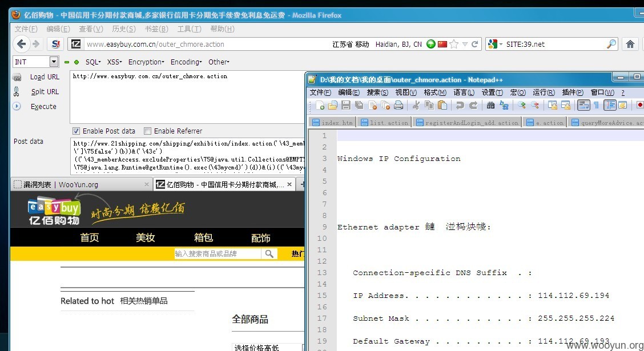The width and height of the screenshot is (644, 351).
Task: Click the Close All documents icon in Notepad++
Action: 385,106
